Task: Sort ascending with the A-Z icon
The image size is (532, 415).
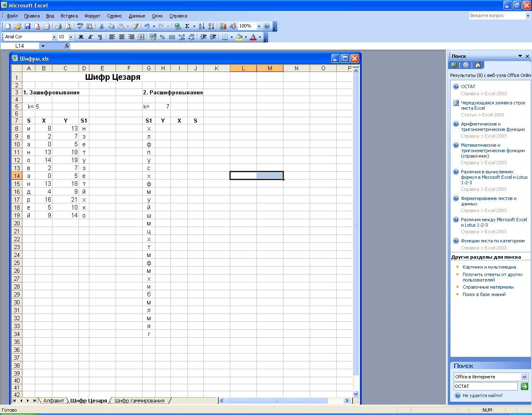Action: (x=201, y=26)
